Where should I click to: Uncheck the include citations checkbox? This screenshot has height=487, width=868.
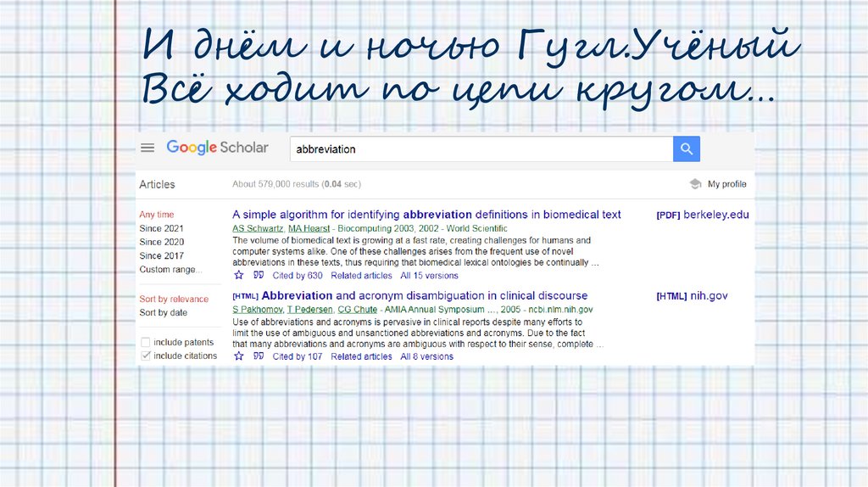tap(145, 355)
